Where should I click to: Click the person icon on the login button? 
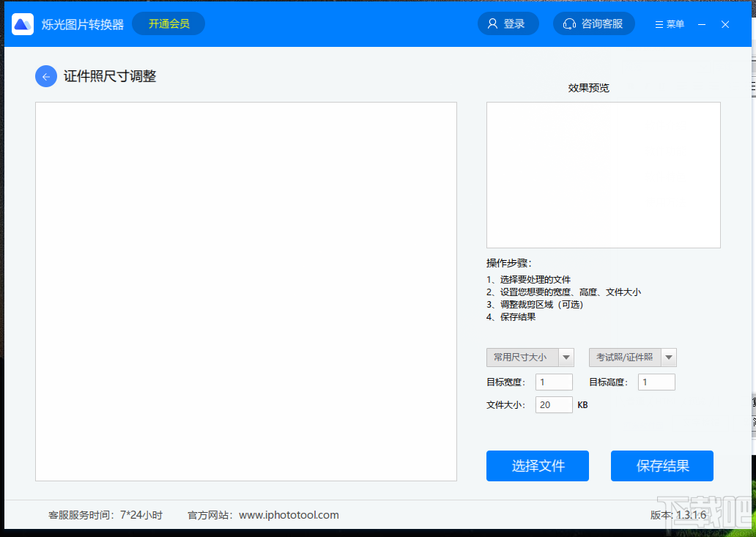(x=491, y=23)
